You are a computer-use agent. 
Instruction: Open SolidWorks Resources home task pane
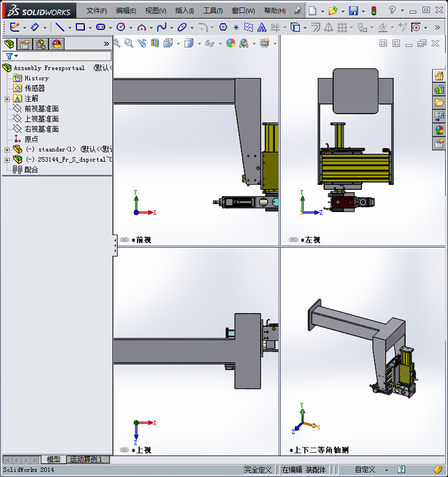coord(439,76)
